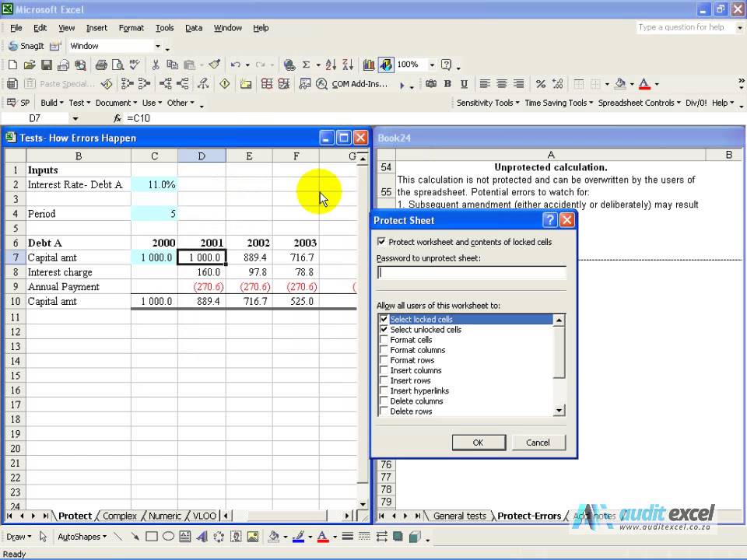747x560 pixels.
Task: Apply Percent Style
Action: tap(540, 84)
